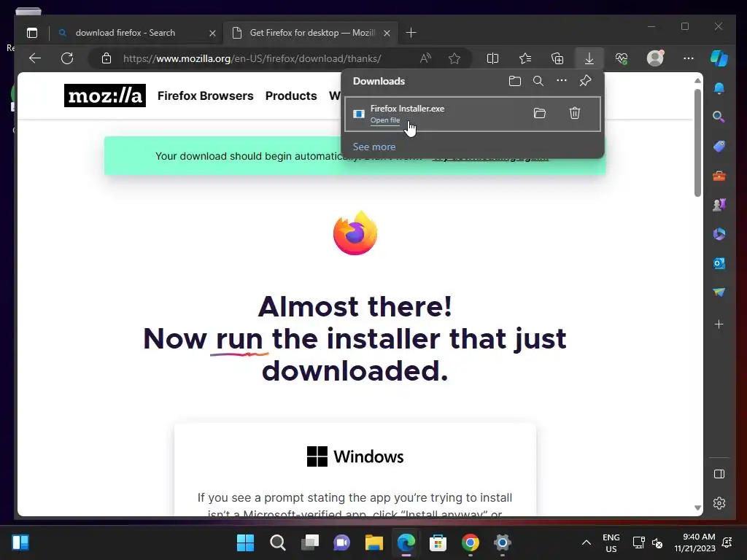
Task: Open Task View on taskbar
Action: (x=309, y=542)
